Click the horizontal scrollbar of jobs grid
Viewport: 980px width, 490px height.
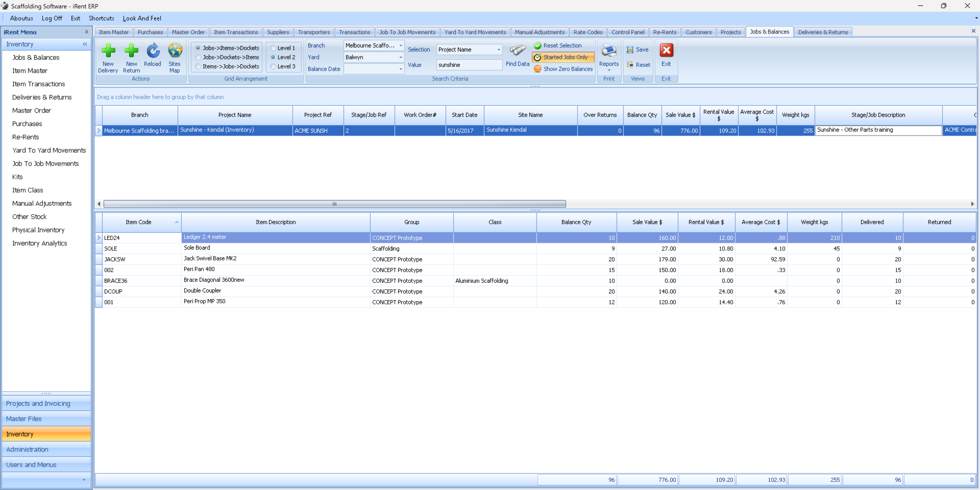[334, 204]
